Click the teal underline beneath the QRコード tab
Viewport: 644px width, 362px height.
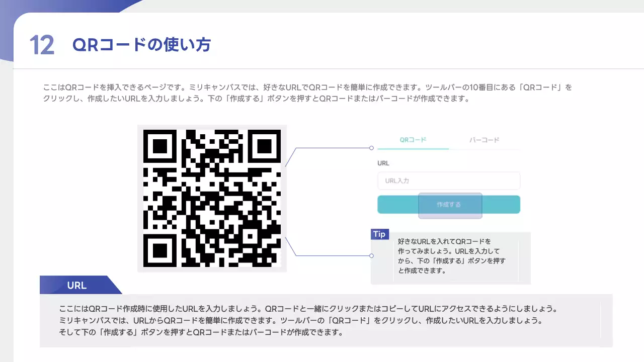(x=413, y=149)
